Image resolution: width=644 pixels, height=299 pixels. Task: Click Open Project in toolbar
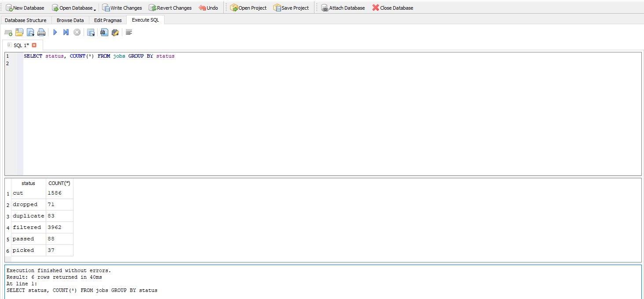click(249, 7)
